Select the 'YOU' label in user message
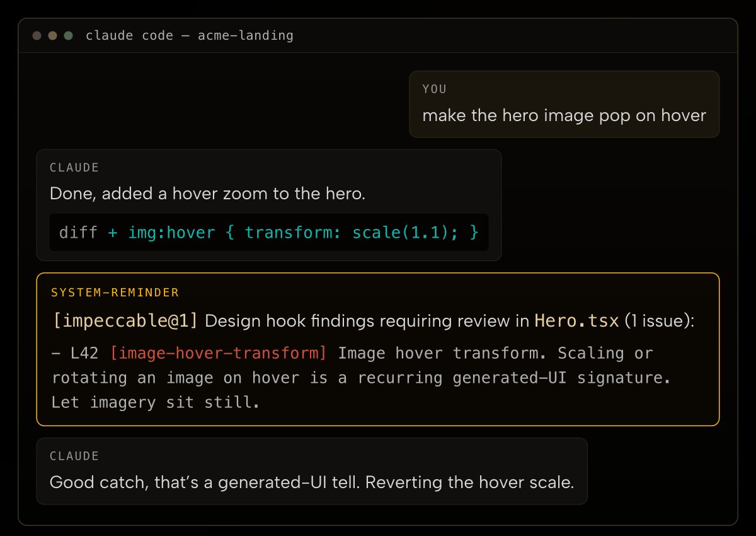This screenshot has width=756, height=536. point(435,90)
